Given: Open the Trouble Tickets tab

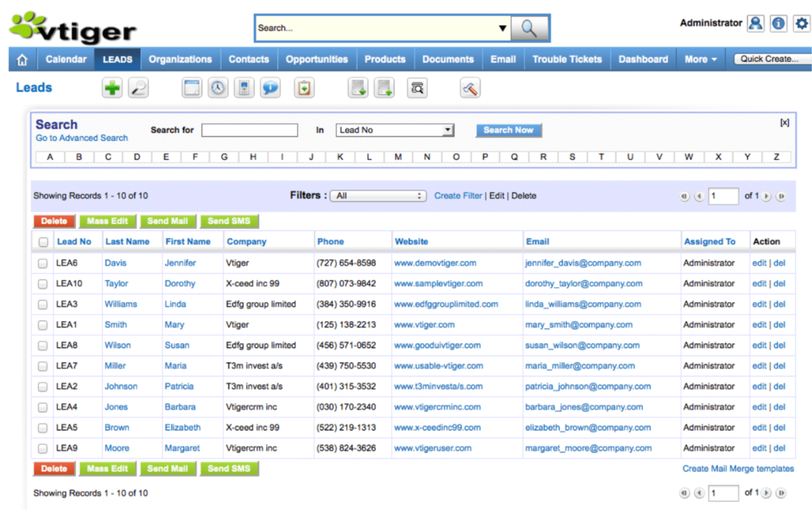Looking at the screenshot, I should (567, 60).
